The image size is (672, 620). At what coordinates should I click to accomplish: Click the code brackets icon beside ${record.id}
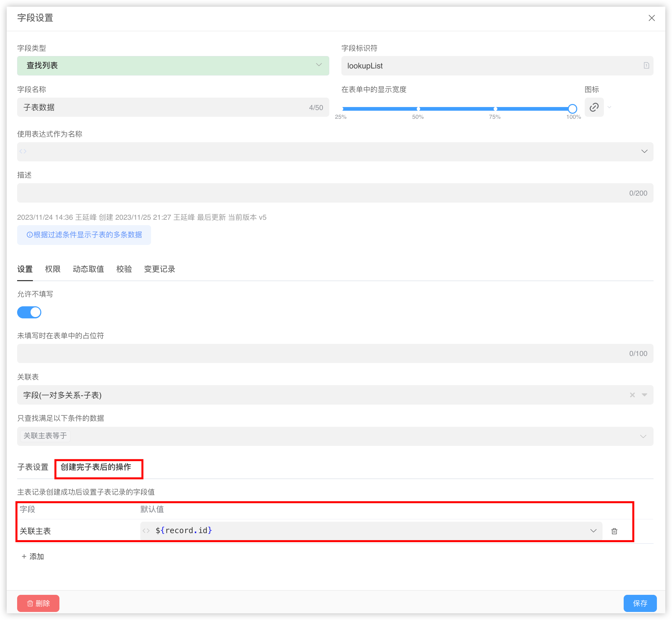pos(146,531)
